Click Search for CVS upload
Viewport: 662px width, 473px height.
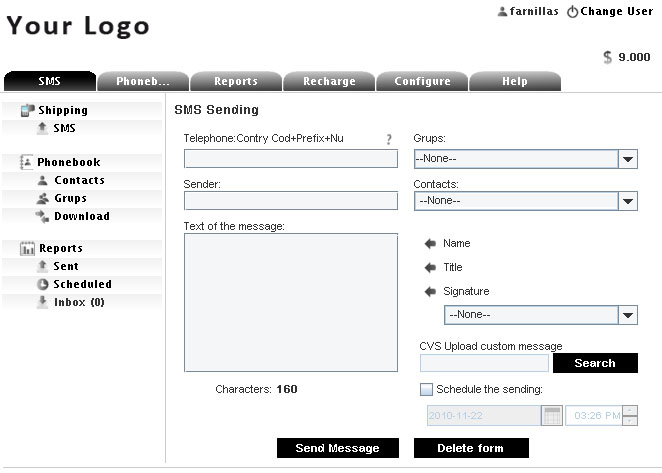pos(595,363)
